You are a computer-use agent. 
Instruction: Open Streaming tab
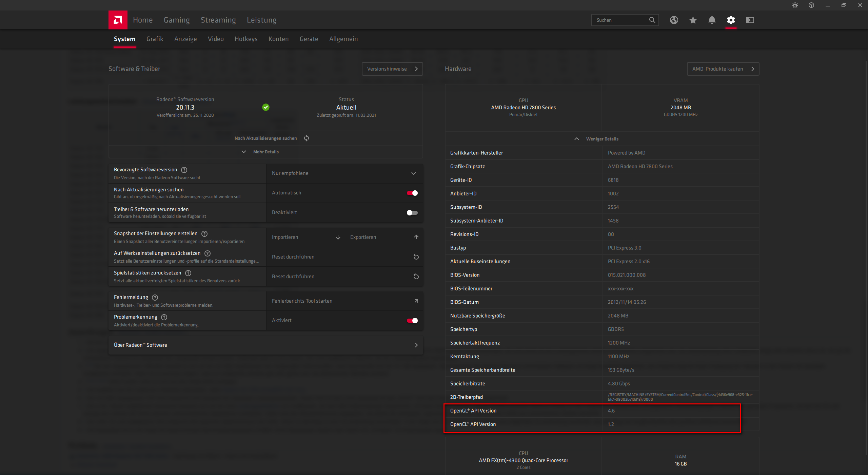point(218,20)
